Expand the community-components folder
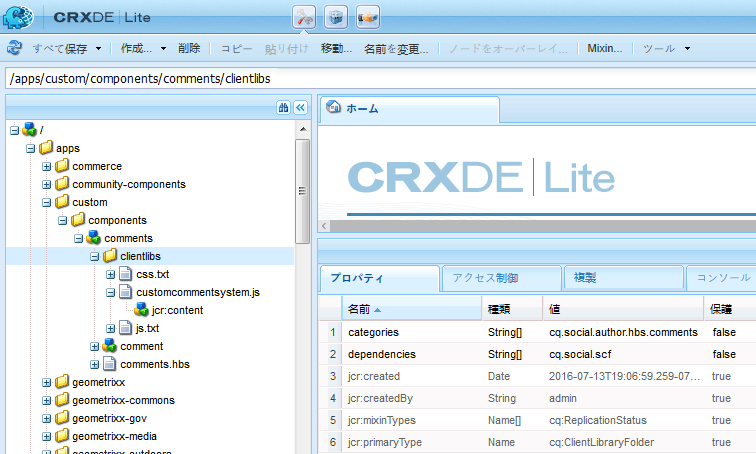This screenshot has height=454, width=756. click(x=46, y=185)
